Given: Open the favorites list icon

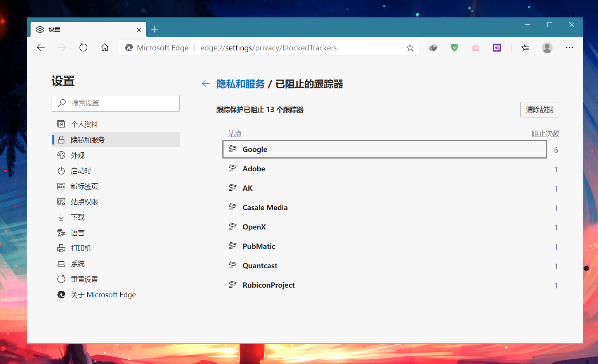Looking at the screenshot, I should [x=525, y=48].
